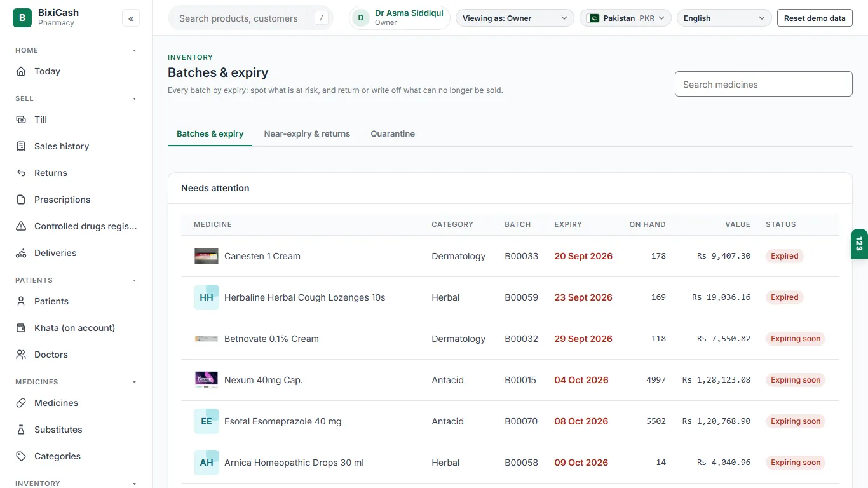
Task: Click the Prescriptions document icon
Action: [x=21, y=200]
